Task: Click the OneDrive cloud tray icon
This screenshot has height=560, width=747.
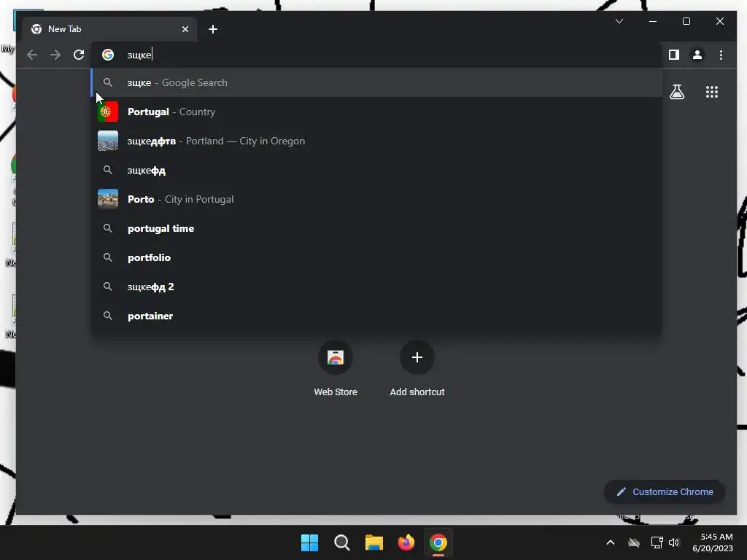Action: [634, 542]
